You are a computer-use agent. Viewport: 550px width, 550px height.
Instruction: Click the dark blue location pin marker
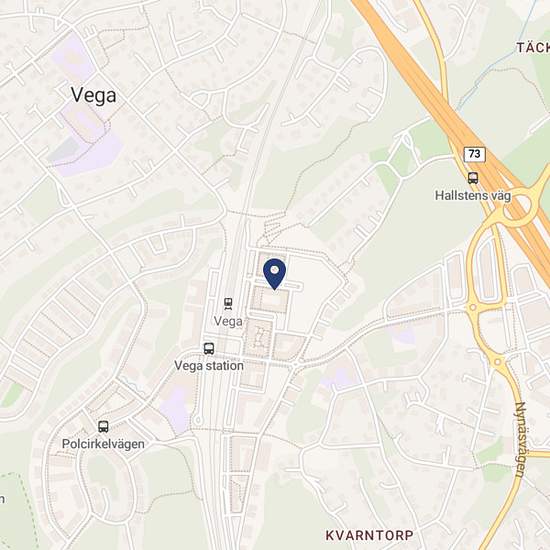pyautogui.click(x=274, y=274)
